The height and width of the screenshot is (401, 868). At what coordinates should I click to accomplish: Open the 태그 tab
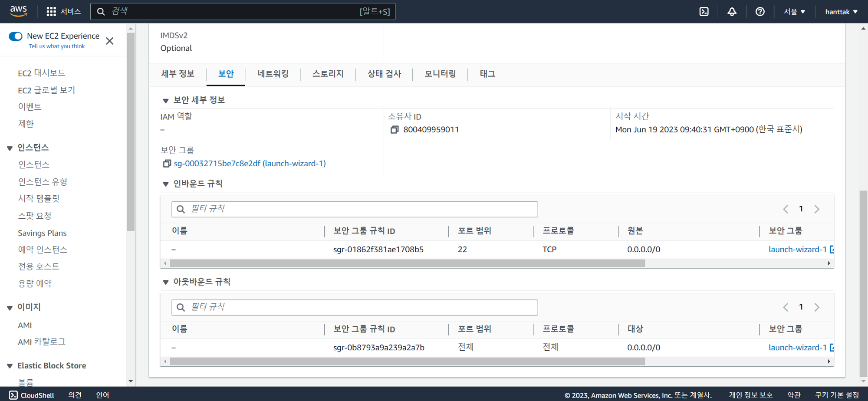coord(487,74)
